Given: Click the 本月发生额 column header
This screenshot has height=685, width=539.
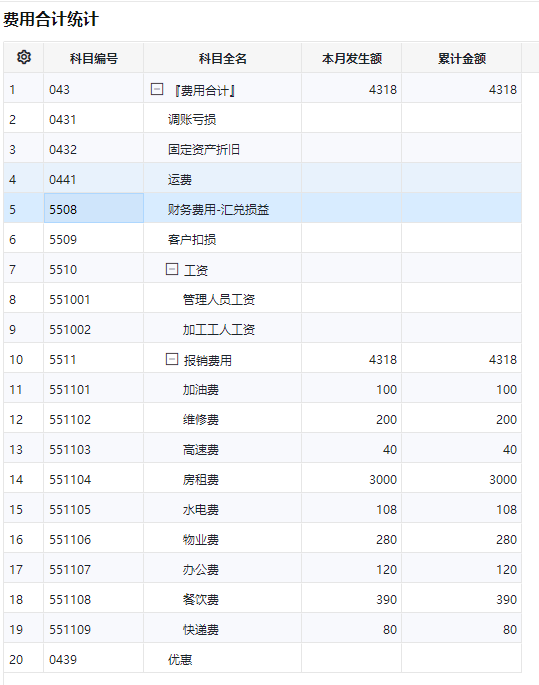Looking at the screenshot, I should 352,58.
